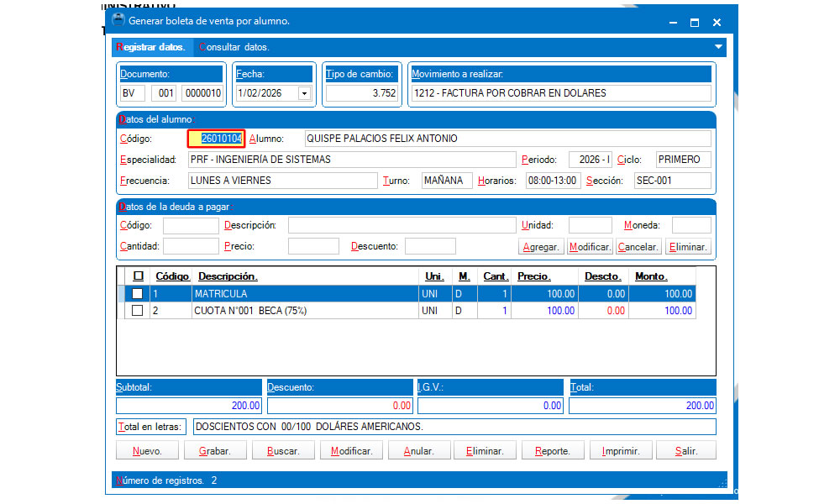Click the Subtotal value field 200.00

(188, 406)
